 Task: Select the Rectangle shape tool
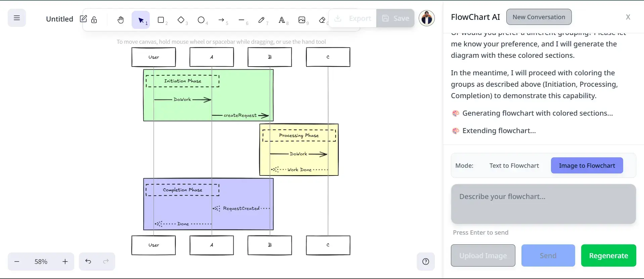point(161,20)
